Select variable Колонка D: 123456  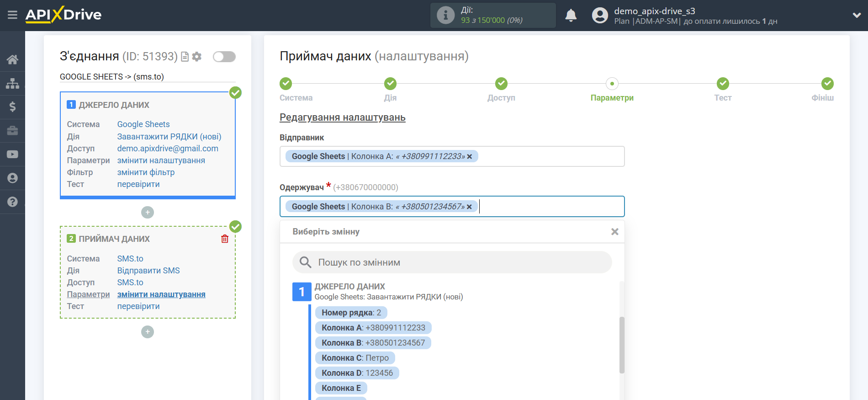click(x=357, y=373)
